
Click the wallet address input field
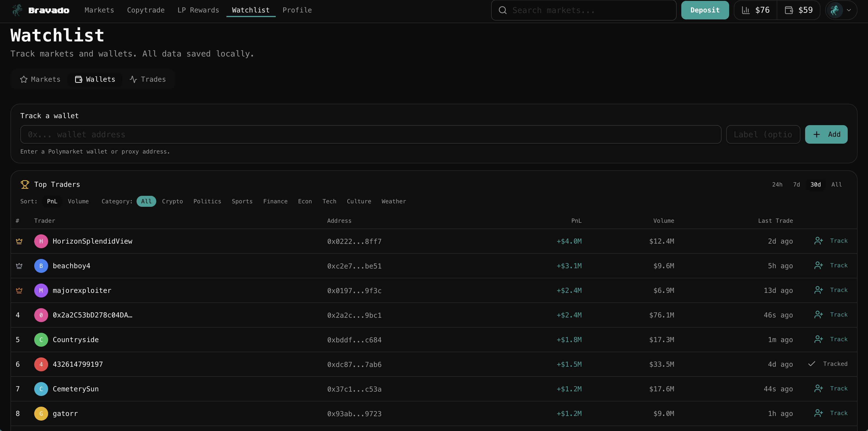(370, 134)
